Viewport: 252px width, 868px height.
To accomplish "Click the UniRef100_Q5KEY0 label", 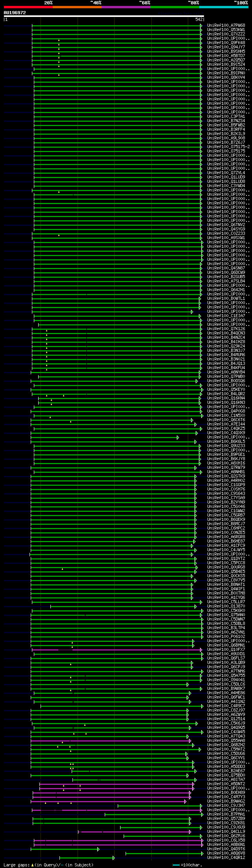I will pos(226,389).
